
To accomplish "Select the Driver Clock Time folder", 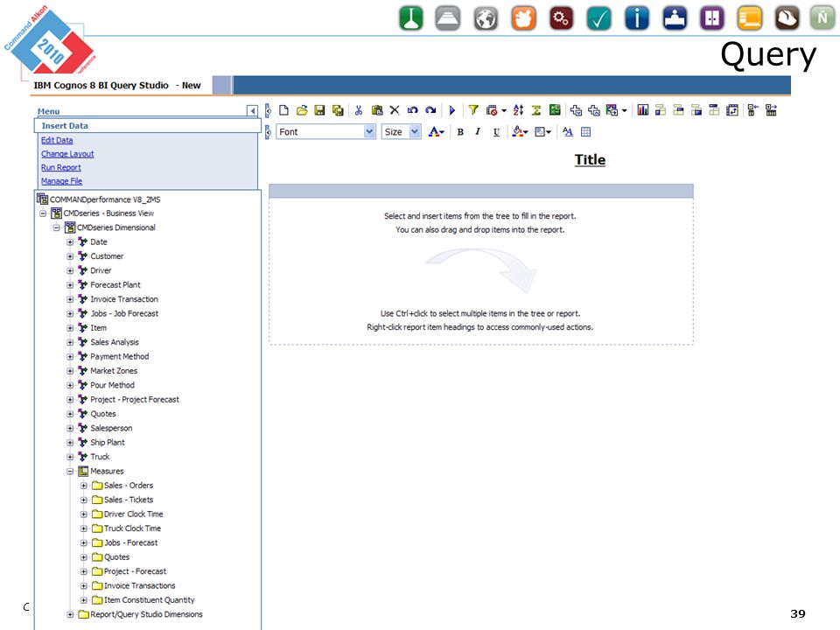I will pyautogui.click(x=133, y=514).
